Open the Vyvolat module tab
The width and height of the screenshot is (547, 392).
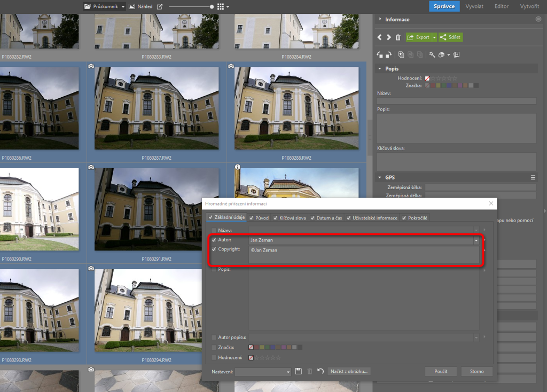click(474, 6)
